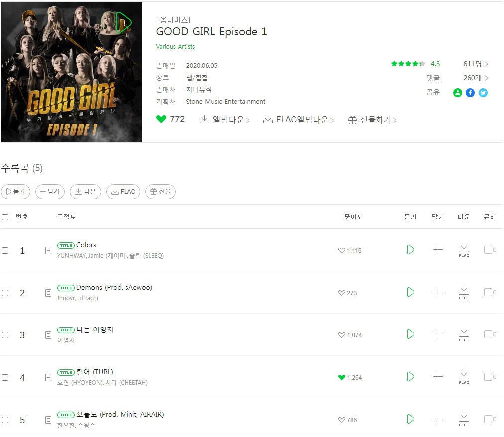Expand the 611명 ratings arrow
The width and height of the screenshot is (504, 437).
click(486, 64)
